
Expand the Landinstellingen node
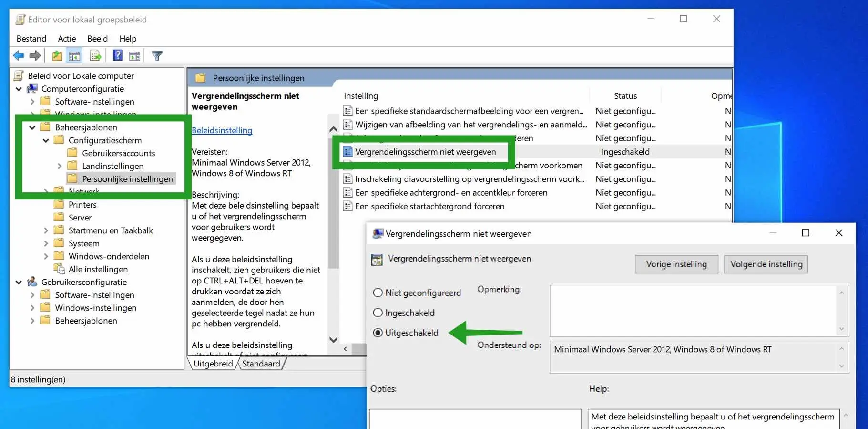(59, 166)
